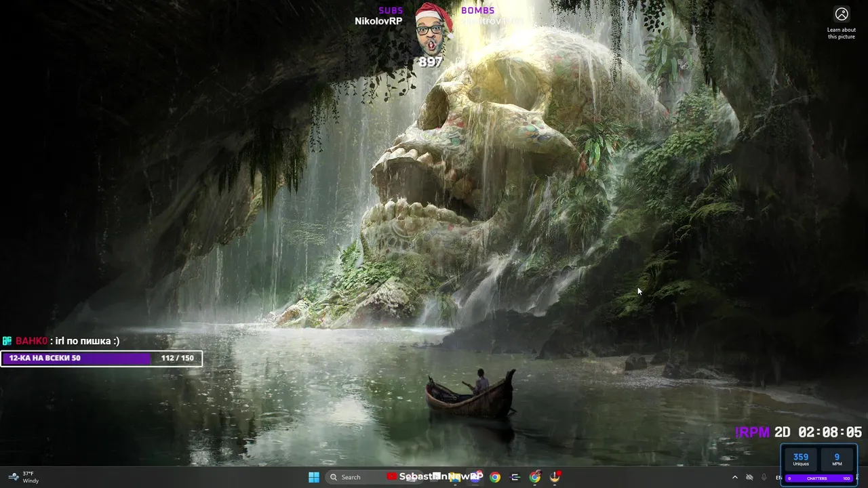Click the cloud sync tray icon

pyautogui.click(x=749, y=477)
